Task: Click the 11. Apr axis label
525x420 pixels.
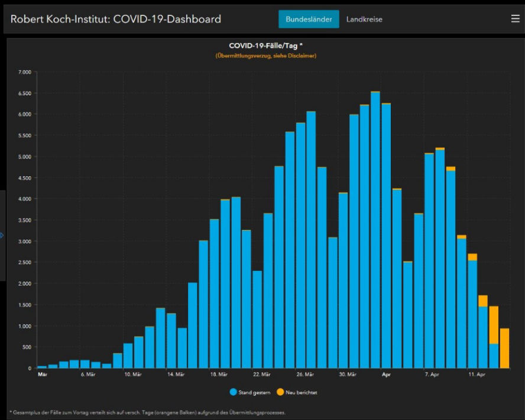Action: [x=477, y=374]
